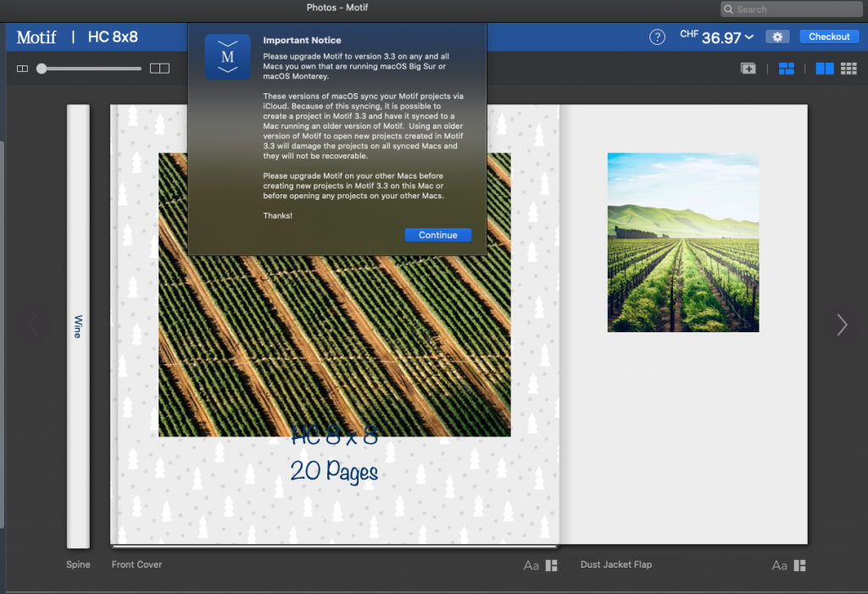Image resolution: width=868 pixels, height=594 pixels.
Task: Open the settings gear button
Action: pyautogui.click(x=777, y=36)
